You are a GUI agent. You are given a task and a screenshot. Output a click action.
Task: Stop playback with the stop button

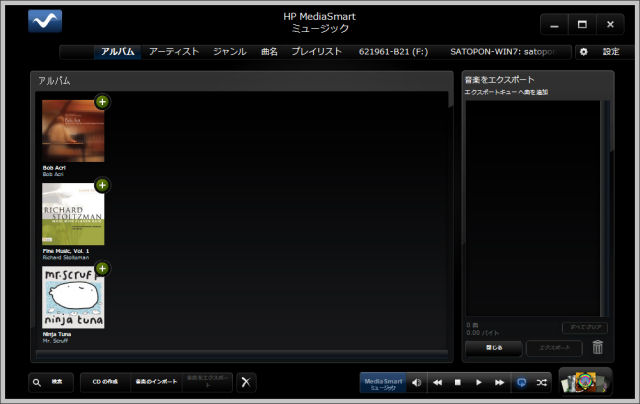458,383
